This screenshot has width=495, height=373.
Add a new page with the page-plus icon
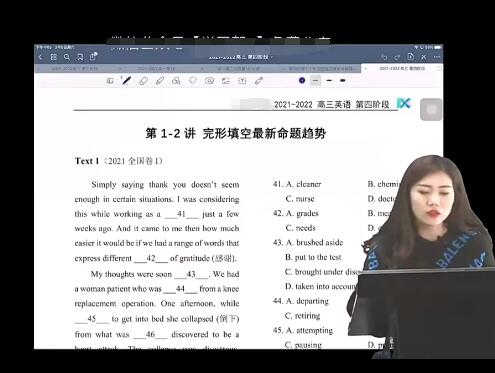point(410,57)
